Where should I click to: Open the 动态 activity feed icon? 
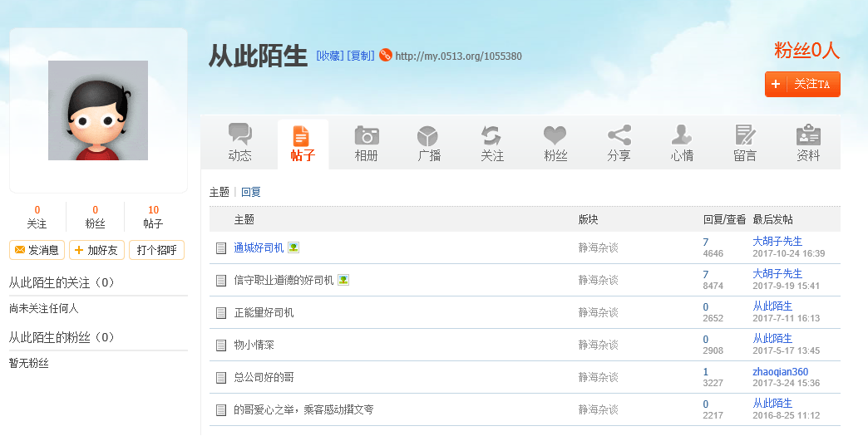(x=239, y=135)
